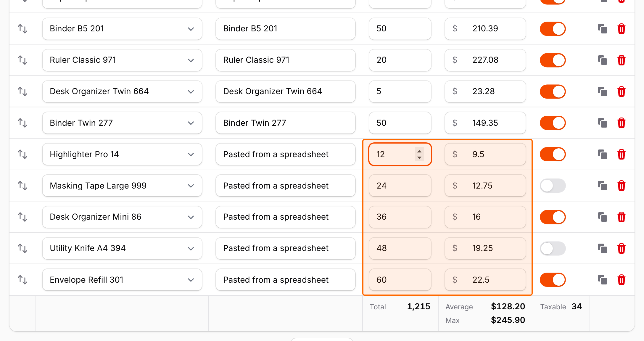Delete the Highlighter Pro 14 row
644x341 pixels.
pos(621,155)
